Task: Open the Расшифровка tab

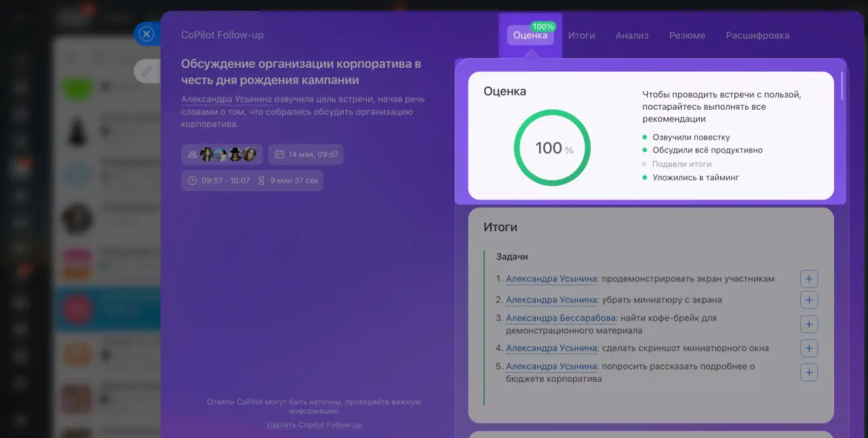Action: [x=757, y=35]
